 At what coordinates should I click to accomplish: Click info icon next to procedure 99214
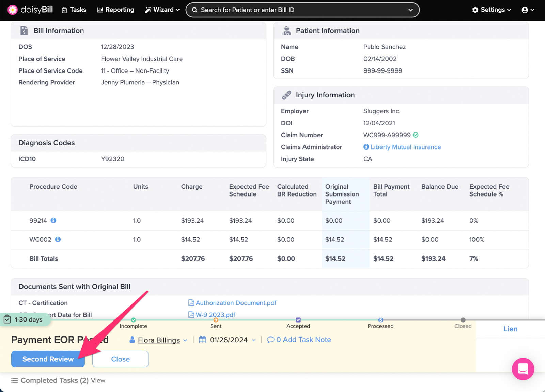pyautogui.click(x=53, y=220)
